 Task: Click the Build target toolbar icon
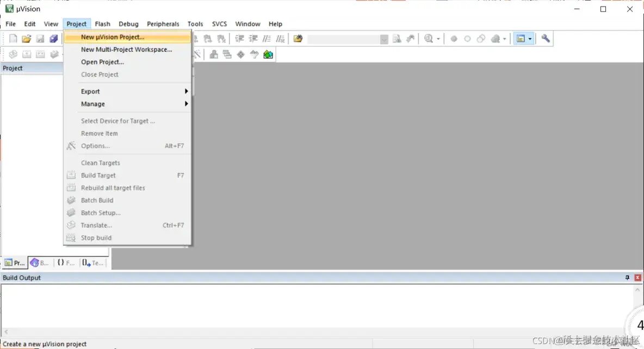pyautogui.click(x=27, y=54)
